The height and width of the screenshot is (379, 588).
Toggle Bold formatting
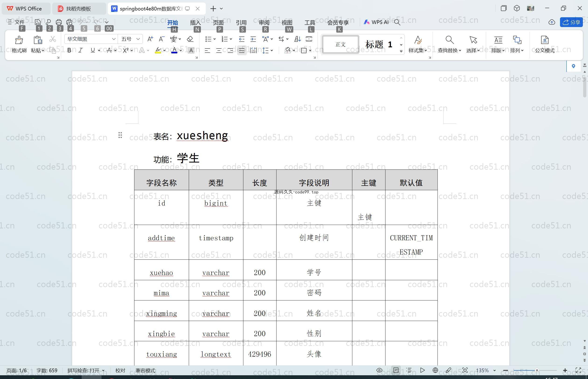(69, 50)
